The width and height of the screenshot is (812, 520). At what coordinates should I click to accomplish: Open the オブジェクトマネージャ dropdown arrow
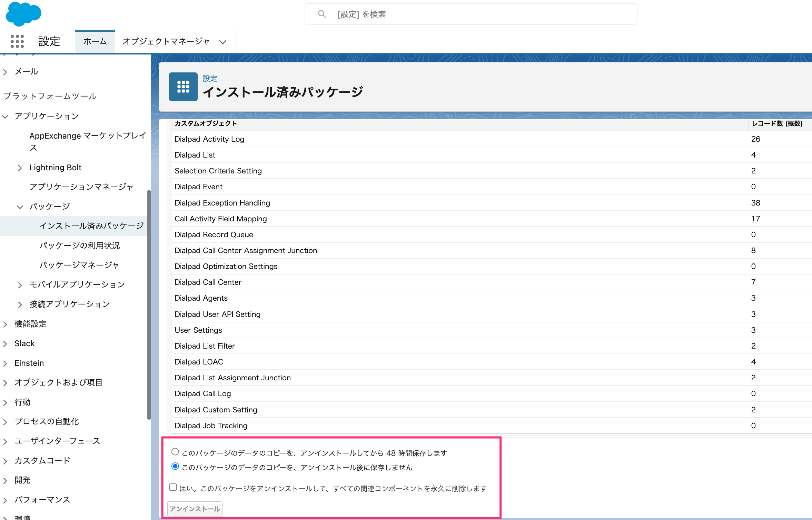point(223,42)
